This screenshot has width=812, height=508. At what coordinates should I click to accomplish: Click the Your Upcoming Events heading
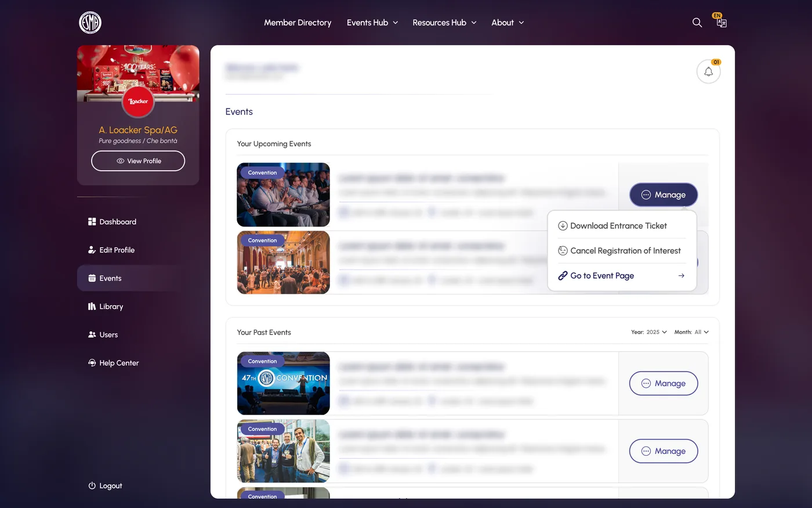tap(274, 143)
